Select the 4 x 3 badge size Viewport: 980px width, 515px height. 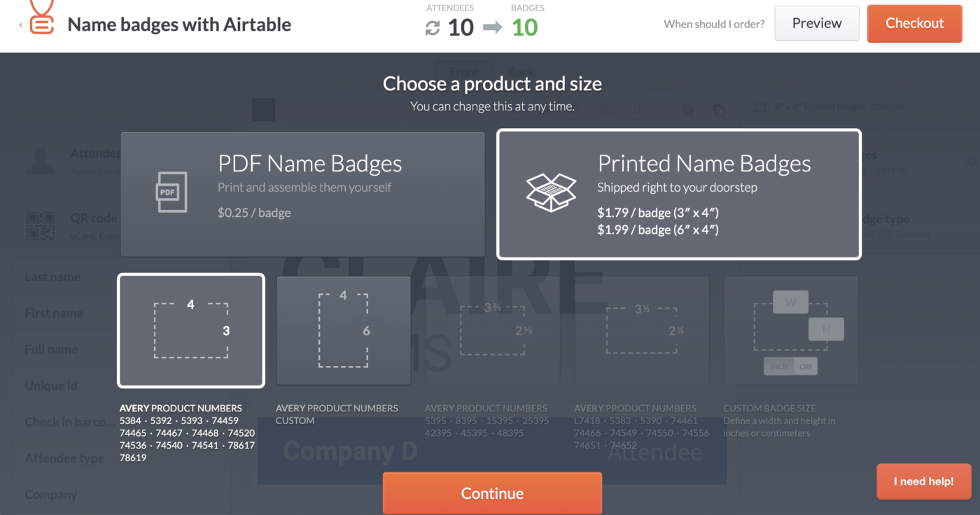191,330
